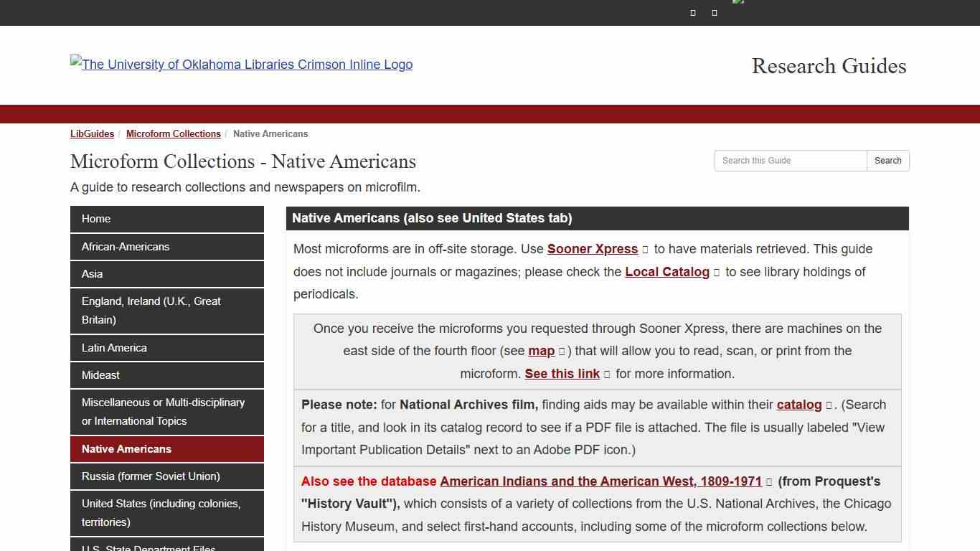Click the external link icon after American Indians database link
This screenshot has height=551, width=980.
[769, 481]
